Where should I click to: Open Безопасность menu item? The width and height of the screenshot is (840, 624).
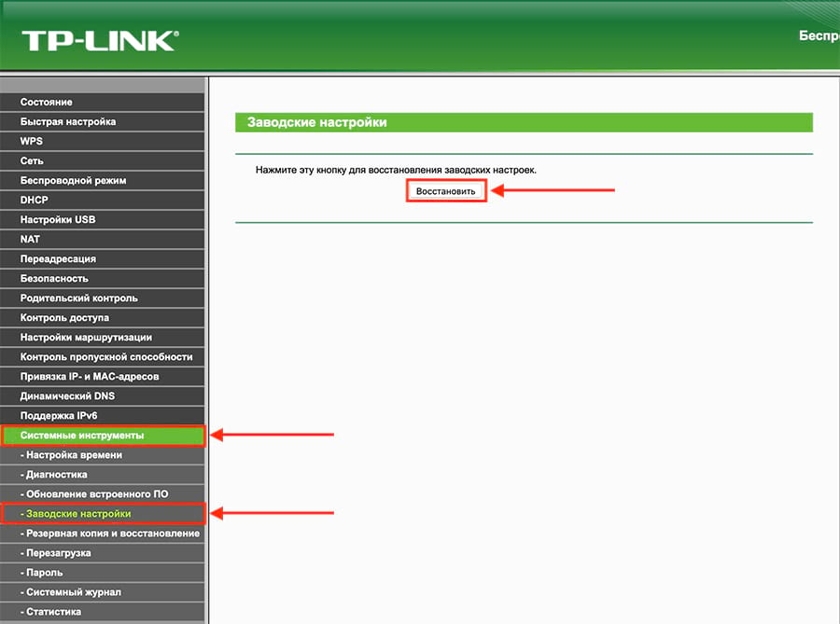tap(103, 278)
